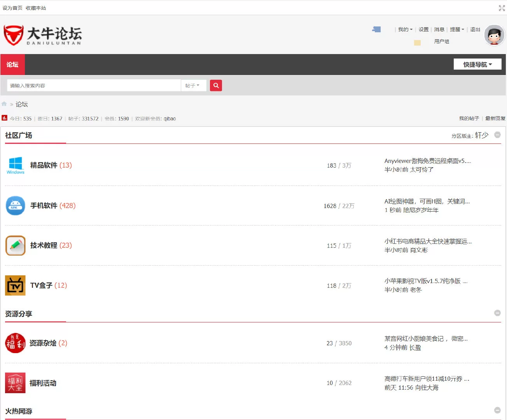The height and width of the screenshot is (420, 507).
Task: Collapse the 资源分享 section
Action: [497, 313]
